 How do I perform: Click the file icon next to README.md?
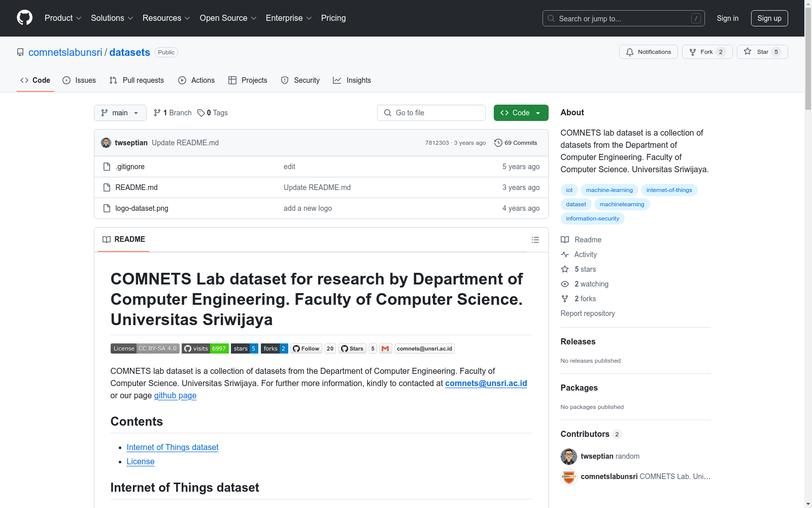coord(107,187)
